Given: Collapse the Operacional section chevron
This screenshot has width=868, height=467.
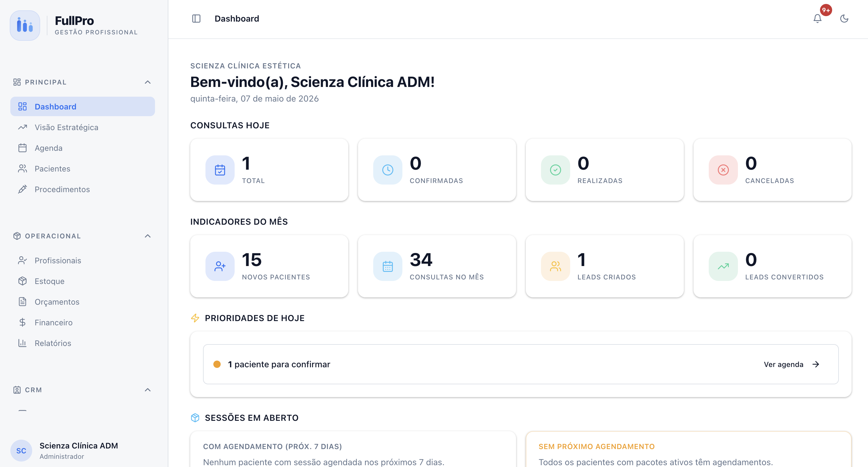Looking at the screenshot, I should [148, 236].
